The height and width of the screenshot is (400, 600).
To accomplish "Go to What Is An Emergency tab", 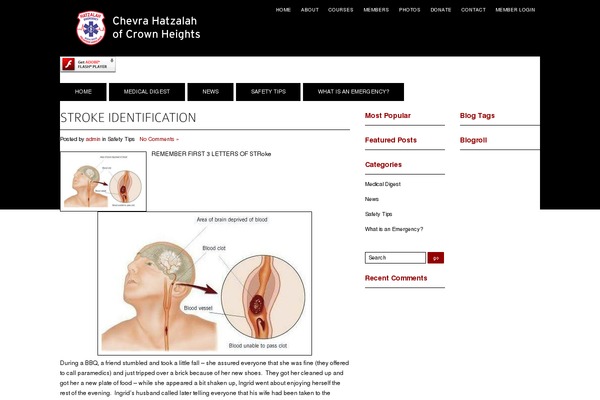I will coord(353,92).
